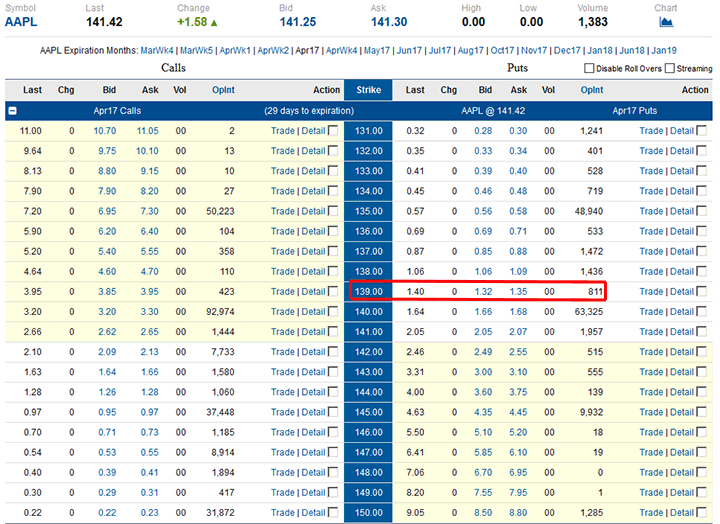Viewport: 720px width, 524px height.
Task: Enable the Streaming checkbox
Action: coord(670,68)
